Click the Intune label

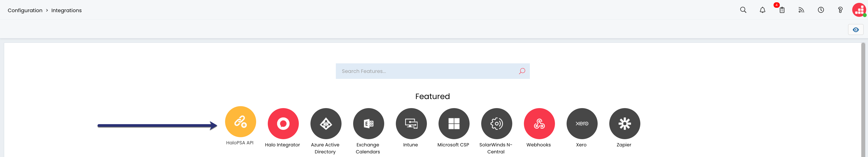(x=410, y=145)
